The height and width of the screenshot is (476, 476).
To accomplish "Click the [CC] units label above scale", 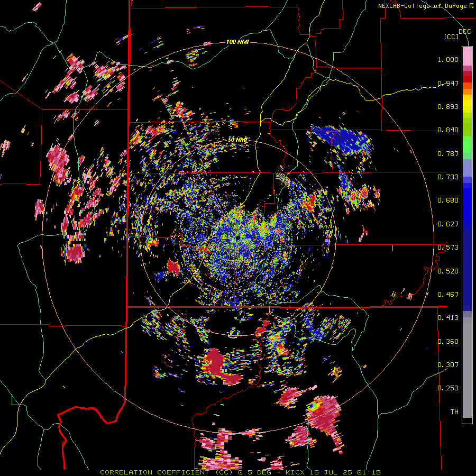I will tap(452, 36).
